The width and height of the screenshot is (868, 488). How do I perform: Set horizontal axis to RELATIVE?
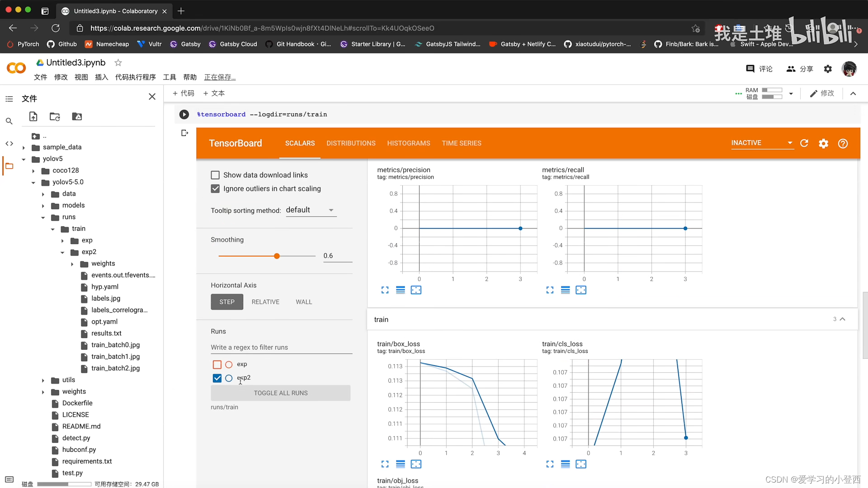(265, 302)
